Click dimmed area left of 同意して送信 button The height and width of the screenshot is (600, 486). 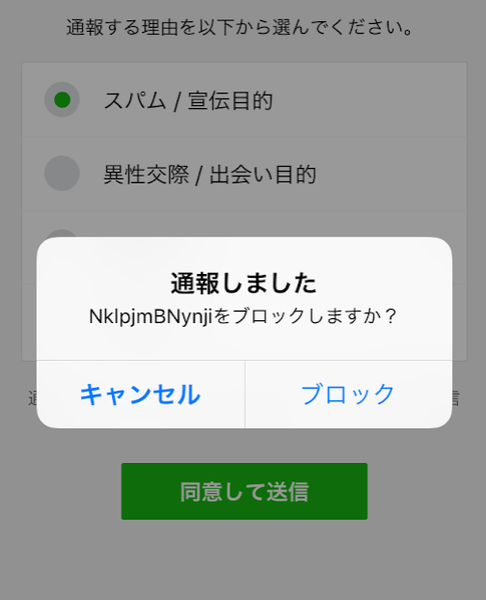[60, 491]
